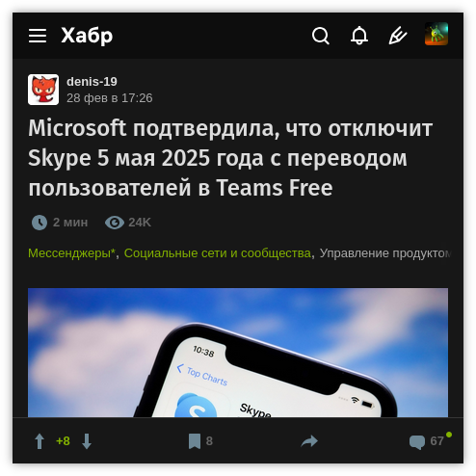Click the 28 фев в 17:26 timestamp

pyautogui.click(x=110, y=98)
